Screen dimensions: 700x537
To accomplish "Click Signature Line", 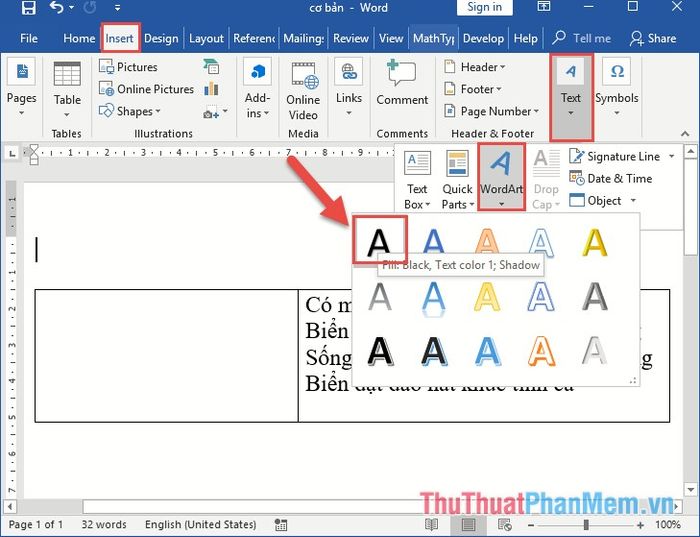I will click(615, 156).
